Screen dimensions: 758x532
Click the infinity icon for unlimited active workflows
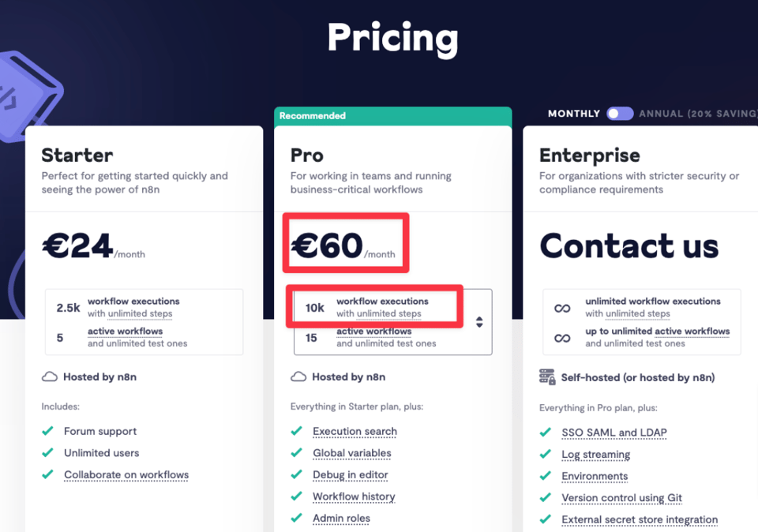click(x=562, y=339)
